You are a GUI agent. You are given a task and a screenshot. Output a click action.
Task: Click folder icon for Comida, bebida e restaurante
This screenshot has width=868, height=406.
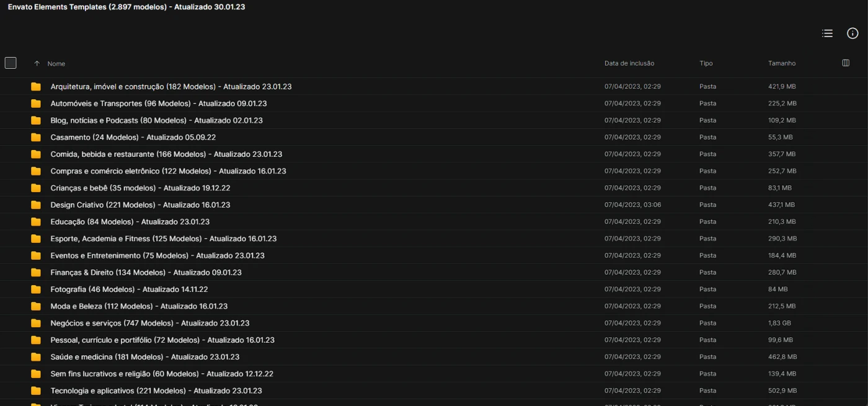click(x=36, y=154)
